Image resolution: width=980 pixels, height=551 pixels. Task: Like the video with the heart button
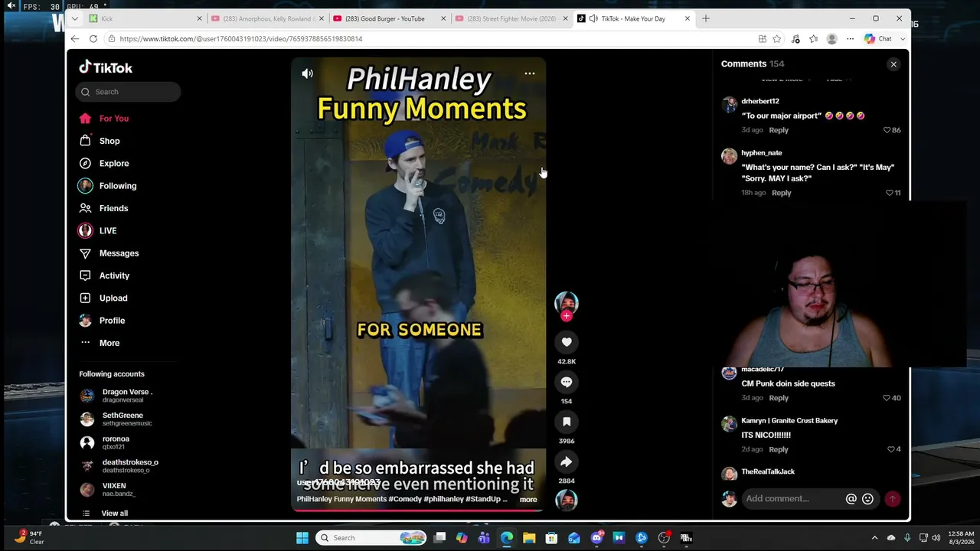pos(567,342)
